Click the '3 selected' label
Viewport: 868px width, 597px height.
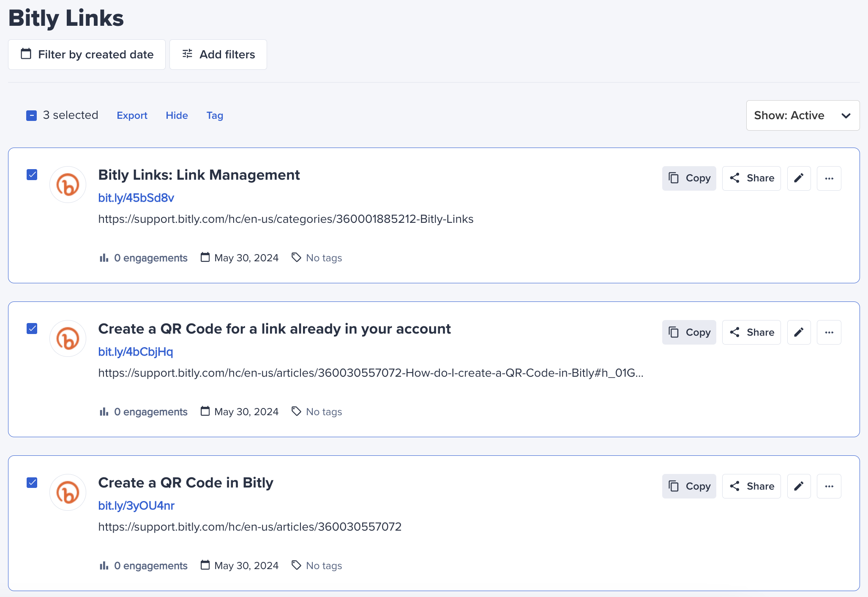pyautogui.click(x=71, y=115)
